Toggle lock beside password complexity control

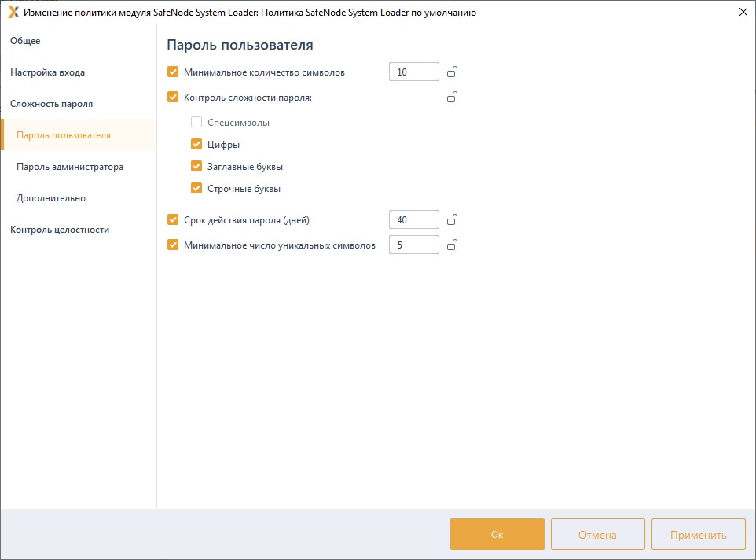pos(452,98)
